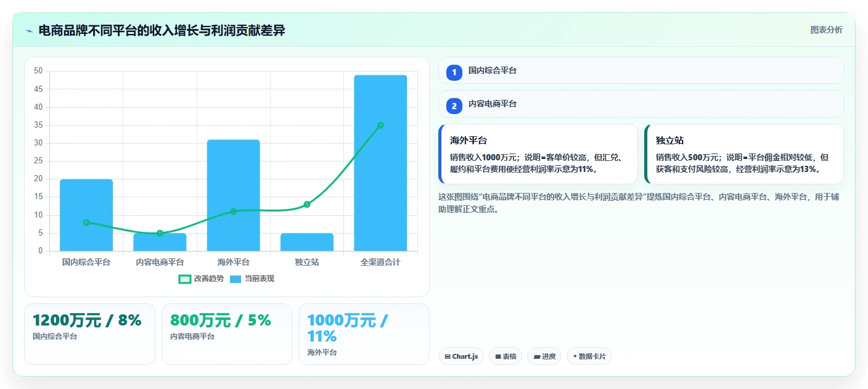
Task: Click the summary paragraph starting 这张图围绕
Action: pos(639,203)
